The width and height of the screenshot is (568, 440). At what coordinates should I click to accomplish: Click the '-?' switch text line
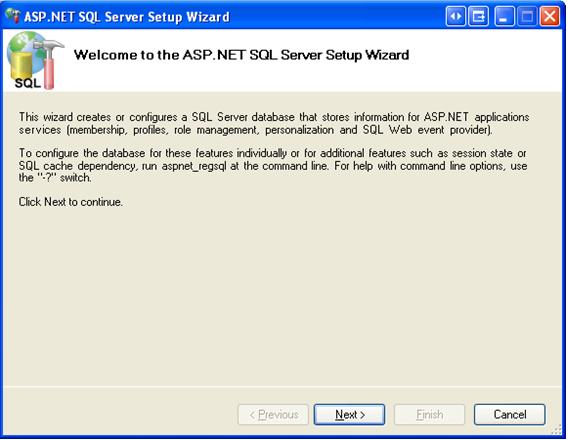[55, 178]
